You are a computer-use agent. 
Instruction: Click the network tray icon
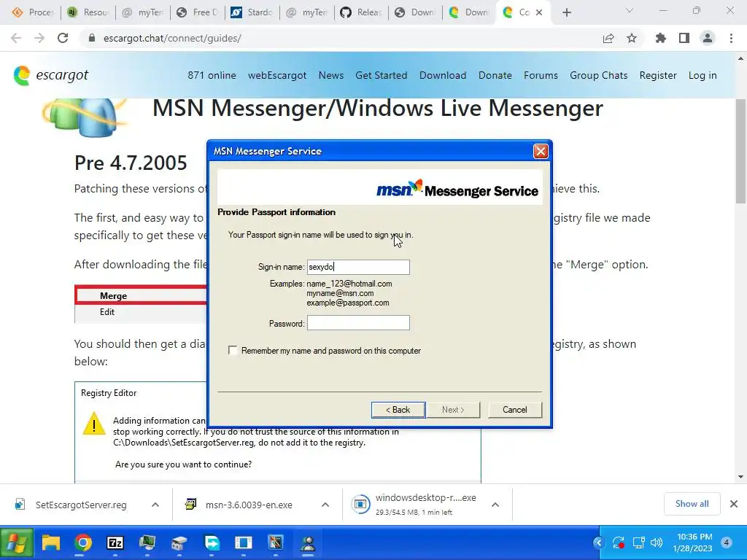point(638,542)
